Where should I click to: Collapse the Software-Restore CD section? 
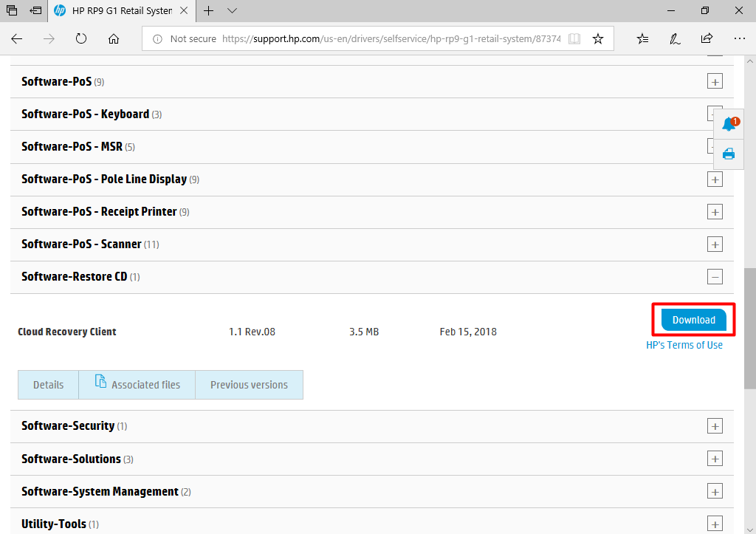click(715, 277)
